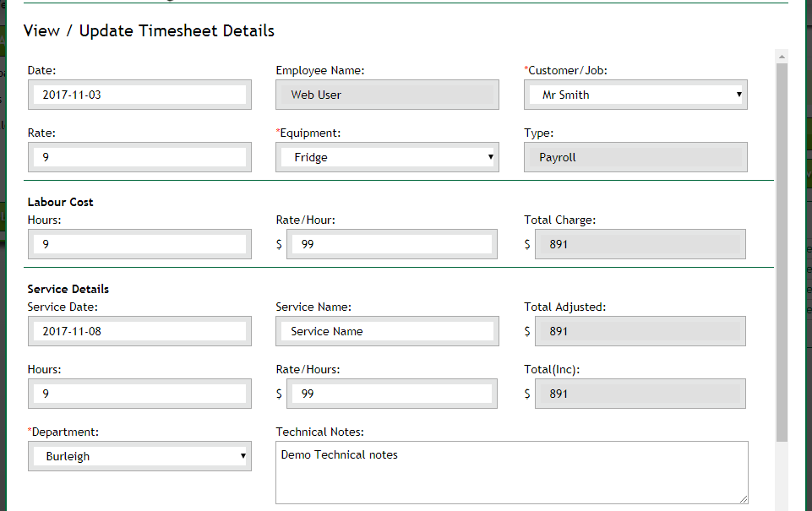Select the Hours field under Service Details
Image resolution: width=812 pixels, height=511 pixels.
(139, 394)
